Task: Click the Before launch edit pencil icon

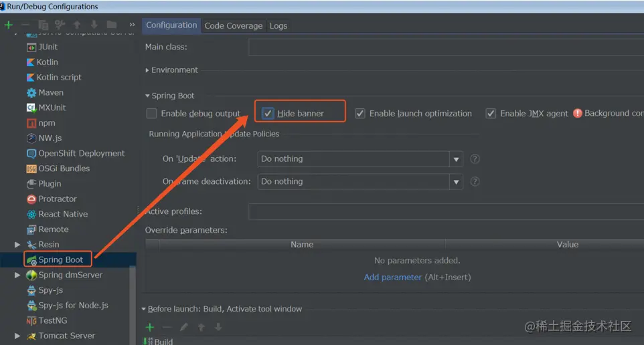Action: click(184, 327)
